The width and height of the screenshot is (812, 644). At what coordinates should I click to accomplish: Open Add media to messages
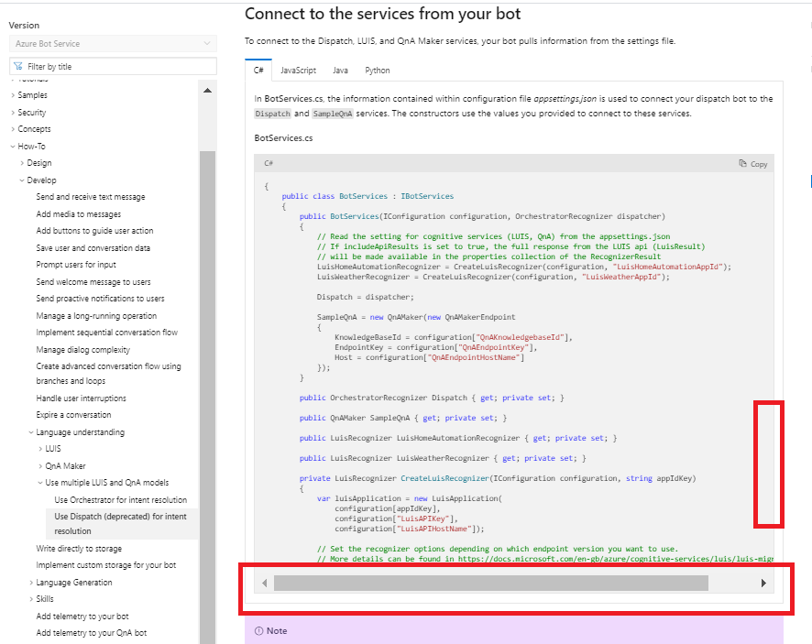(x=79, y=213)
